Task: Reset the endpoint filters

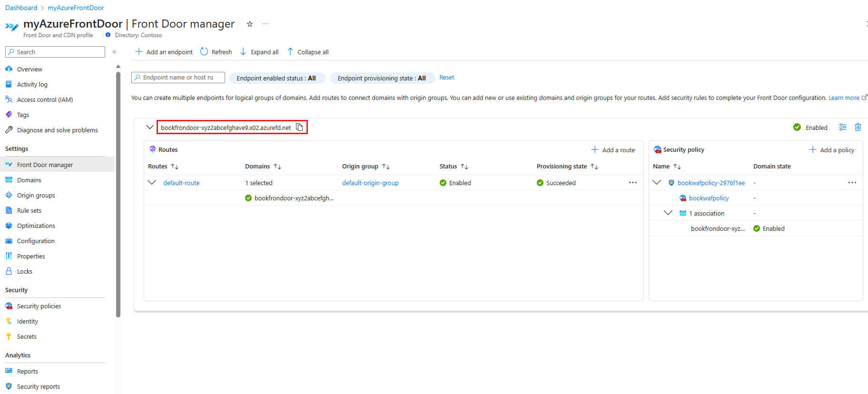Action: (x=446, y=78)
